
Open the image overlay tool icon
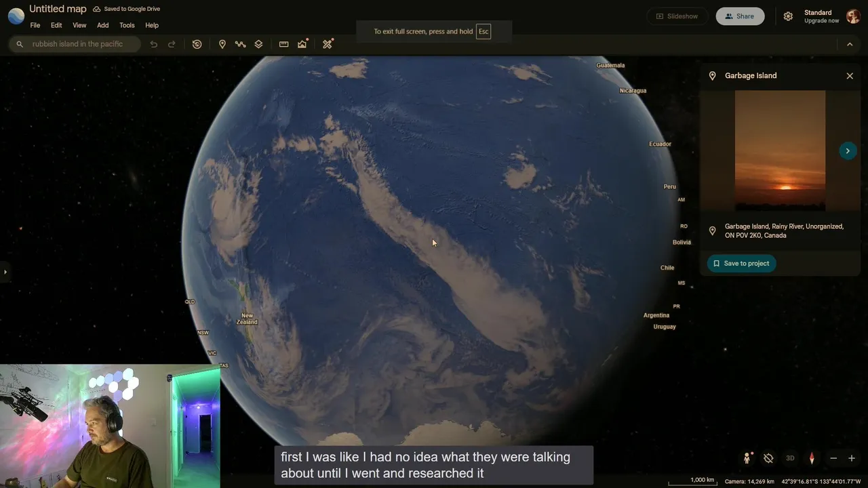302,44
